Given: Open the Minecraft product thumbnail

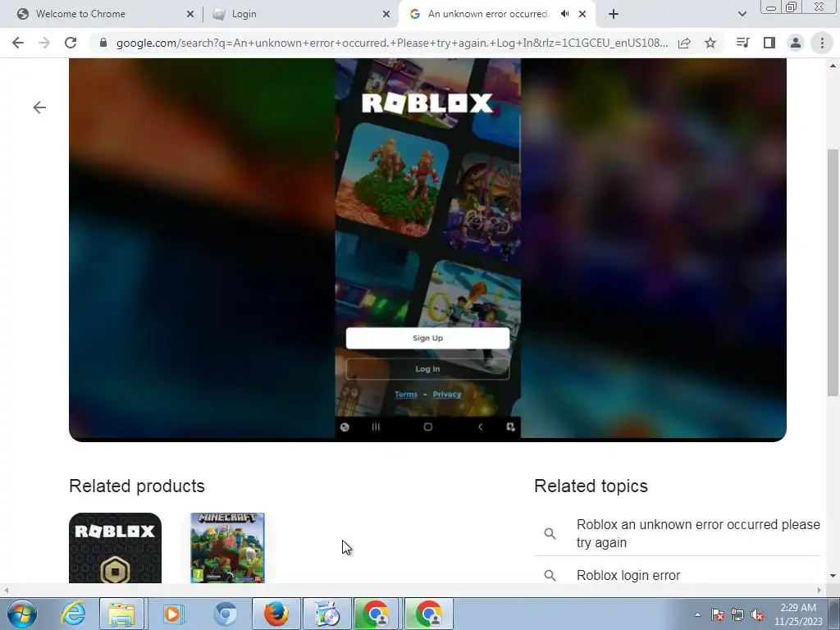Looking at the screenshot, I should point(228,547).
